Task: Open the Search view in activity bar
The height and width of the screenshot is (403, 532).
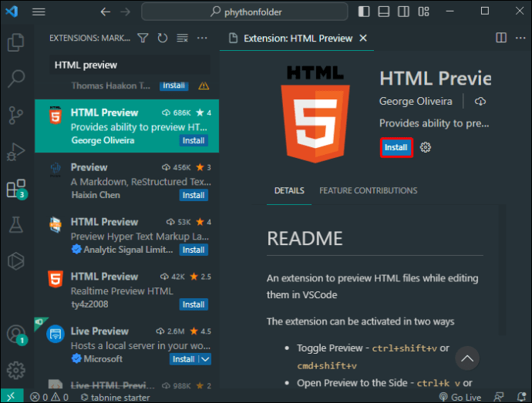Action: (15, 79)
